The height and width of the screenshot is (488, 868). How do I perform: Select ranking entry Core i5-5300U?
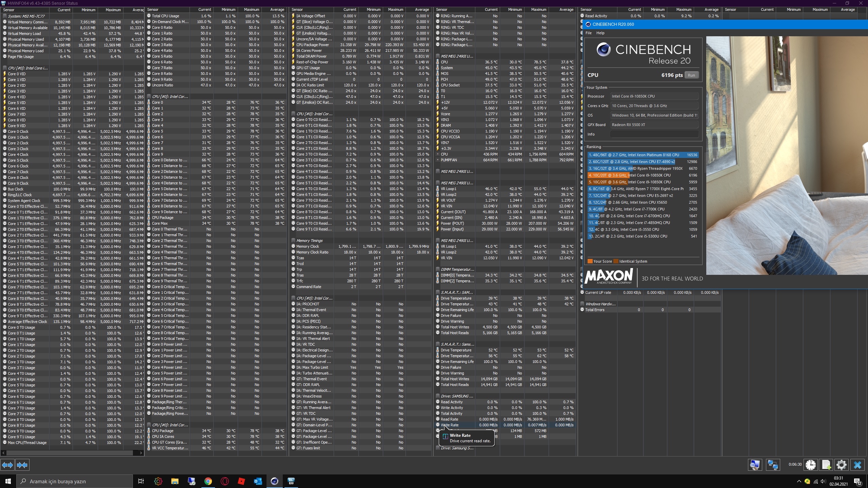coord(643,236)
